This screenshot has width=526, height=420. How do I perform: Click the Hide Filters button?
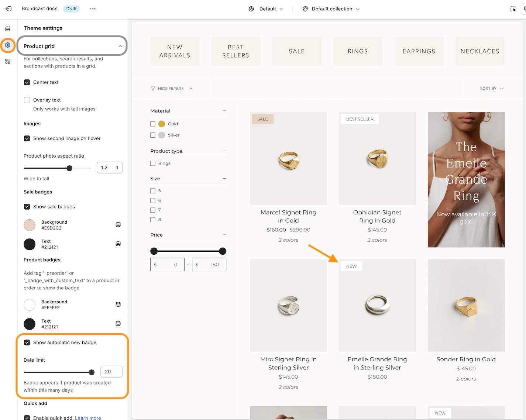(172, 89)
